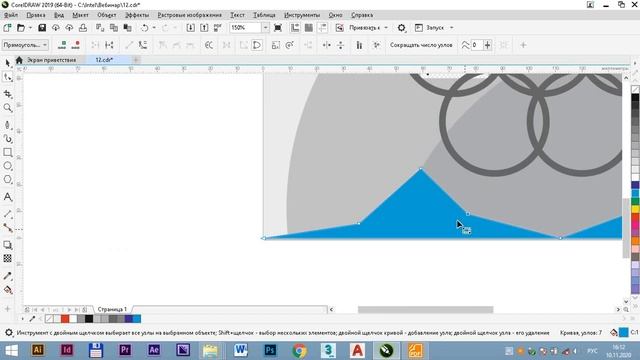The width and height of the screenshot is (640, 360).
Task: Select the Shape tool in the toolbox
Action: point(7,77)
